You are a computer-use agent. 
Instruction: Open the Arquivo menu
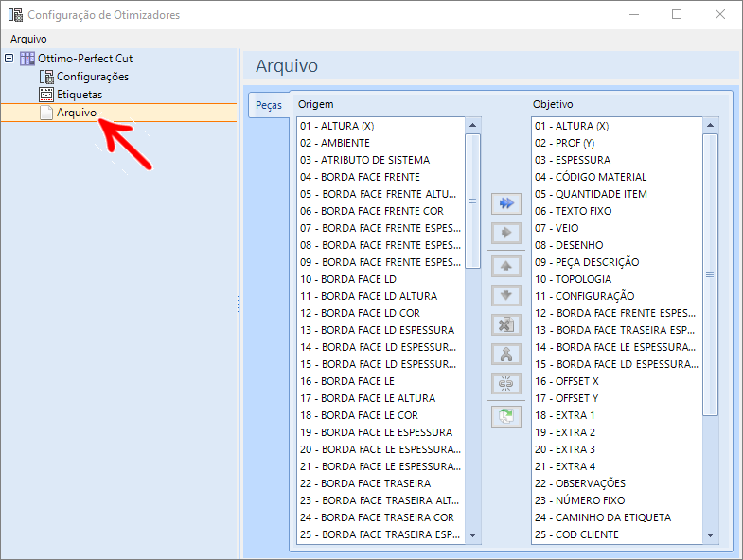(x=28, y=39)
